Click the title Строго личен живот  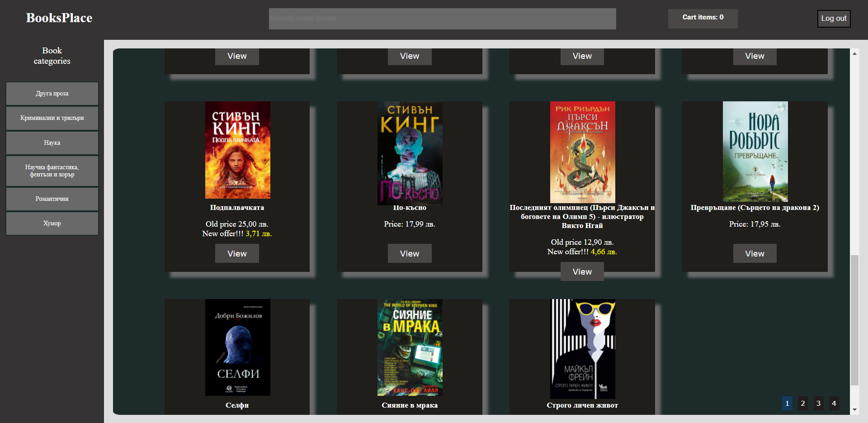[x=582, y=405]
